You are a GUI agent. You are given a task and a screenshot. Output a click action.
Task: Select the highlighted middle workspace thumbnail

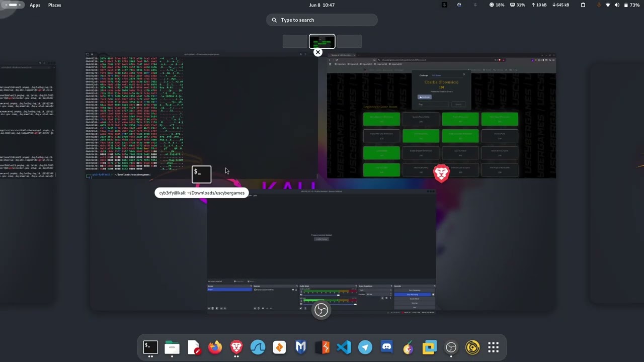322,42
